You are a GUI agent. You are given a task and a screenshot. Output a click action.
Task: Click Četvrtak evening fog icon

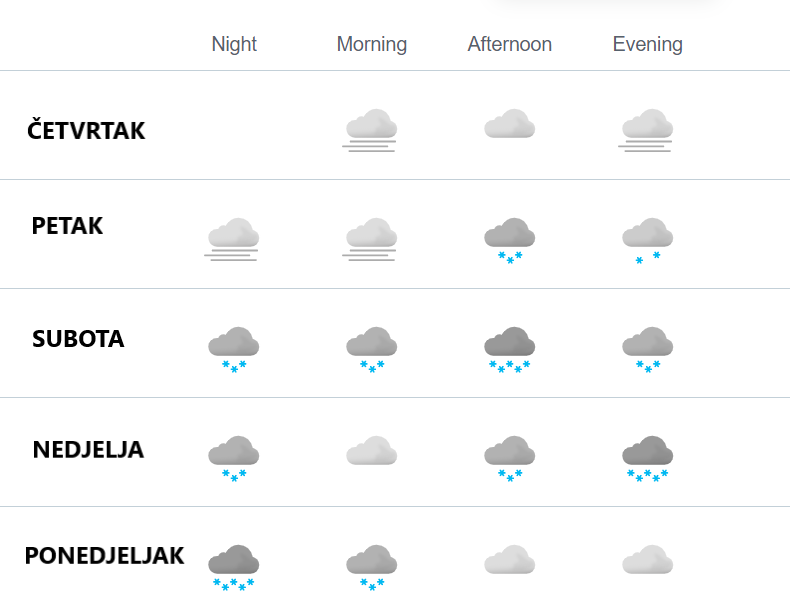pos(647,130)
